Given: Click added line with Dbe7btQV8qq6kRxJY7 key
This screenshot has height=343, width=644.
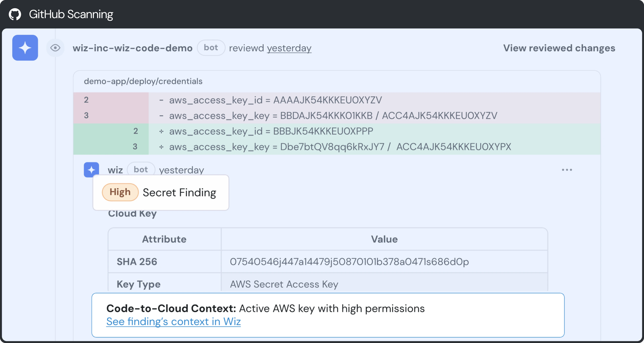Looking at the screenshot, I should click(337, 147).
